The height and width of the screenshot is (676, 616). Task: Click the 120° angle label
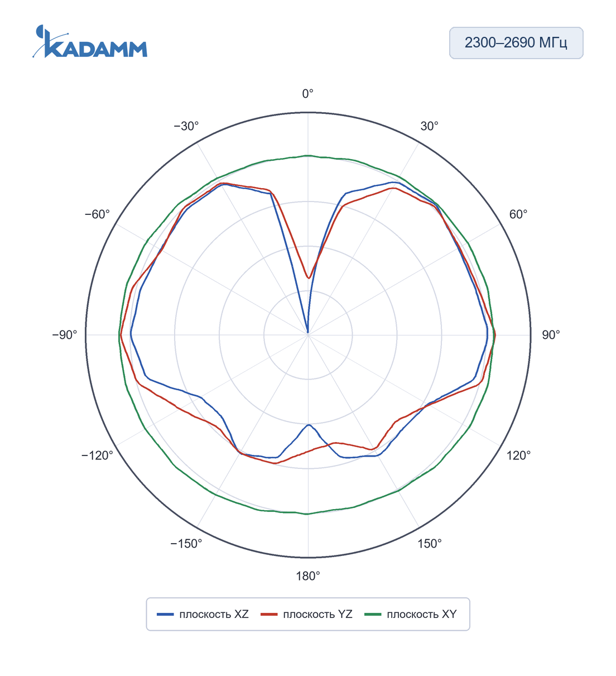click(518, 456)
